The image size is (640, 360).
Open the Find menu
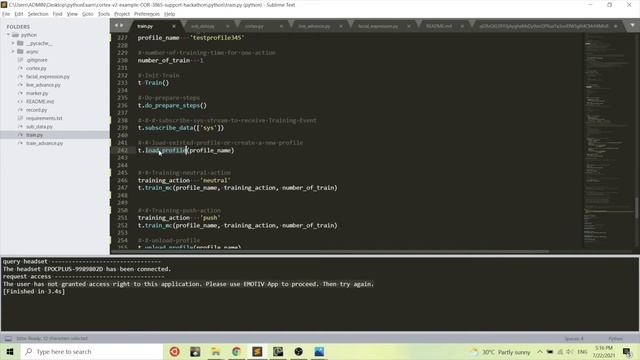point(57,14)
